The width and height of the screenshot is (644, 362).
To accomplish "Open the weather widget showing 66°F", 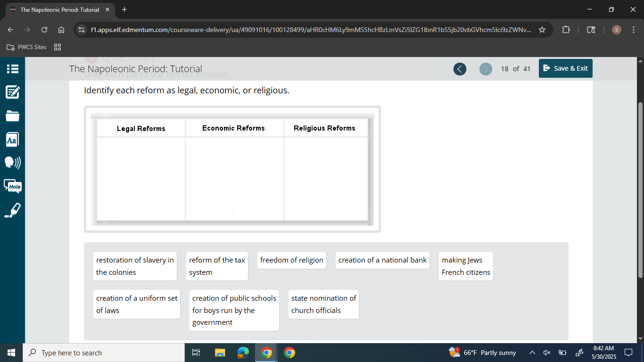I will coord(483,353).
